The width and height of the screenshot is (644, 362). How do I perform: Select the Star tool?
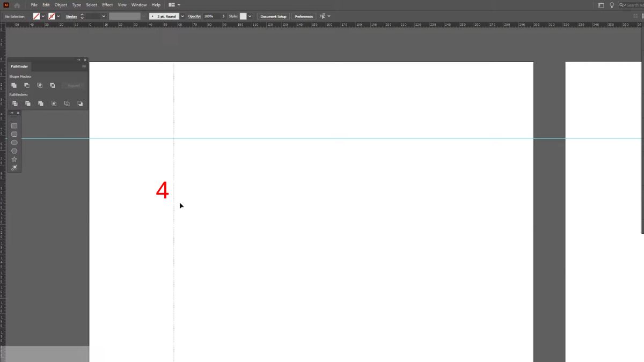14,159
